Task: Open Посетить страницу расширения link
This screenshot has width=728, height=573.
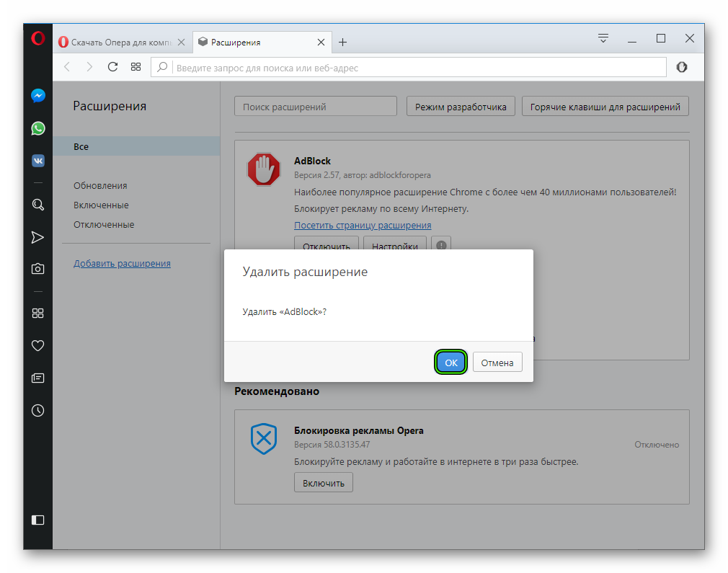Action: tap(363, 225)
